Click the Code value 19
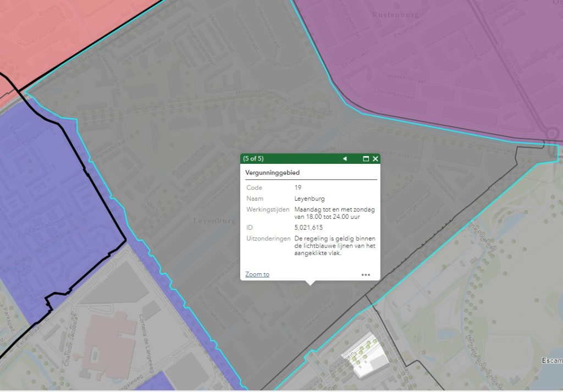Viewport: 563px width, 392px height. tap(298, 188)
